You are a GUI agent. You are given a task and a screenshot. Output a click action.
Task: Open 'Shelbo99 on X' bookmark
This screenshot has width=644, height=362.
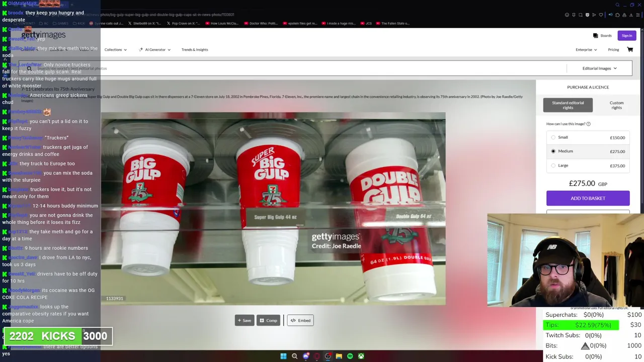tap(145, 23)
